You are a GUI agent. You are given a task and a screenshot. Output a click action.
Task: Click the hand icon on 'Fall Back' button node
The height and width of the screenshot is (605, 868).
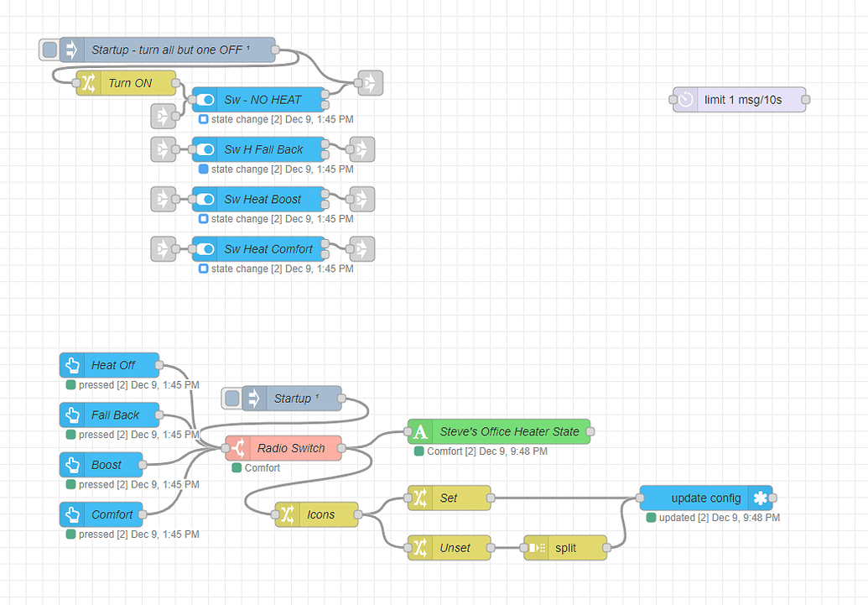(72, 415)
